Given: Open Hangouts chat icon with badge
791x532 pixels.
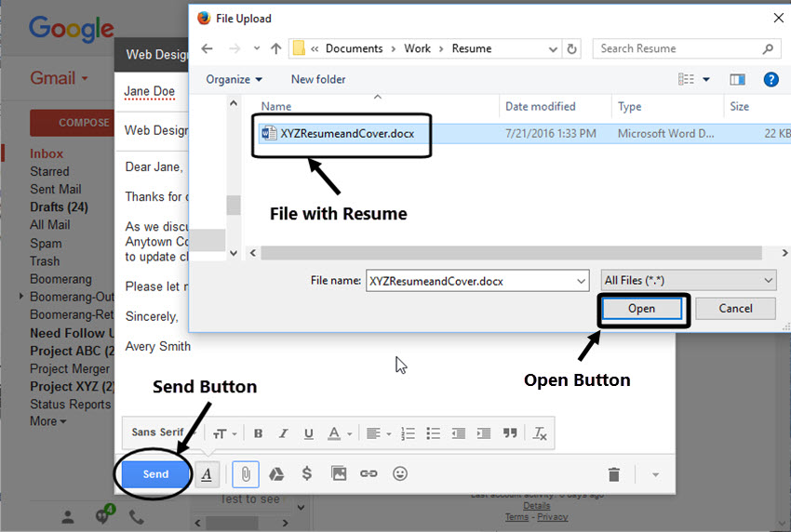Looking at the screenshot, I should click(104, 514).
